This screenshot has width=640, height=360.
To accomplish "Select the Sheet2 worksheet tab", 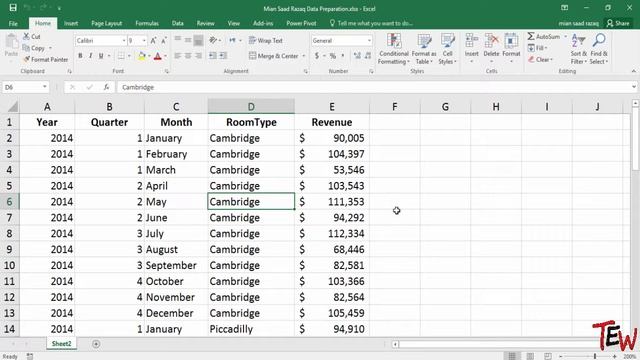I will [62, 344].
